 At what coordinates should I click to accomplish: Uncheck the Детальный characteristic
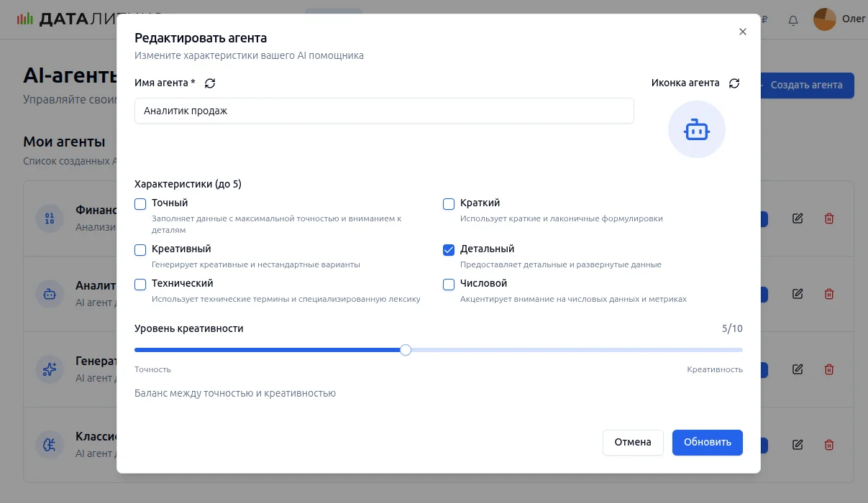(x=449, y=250)
